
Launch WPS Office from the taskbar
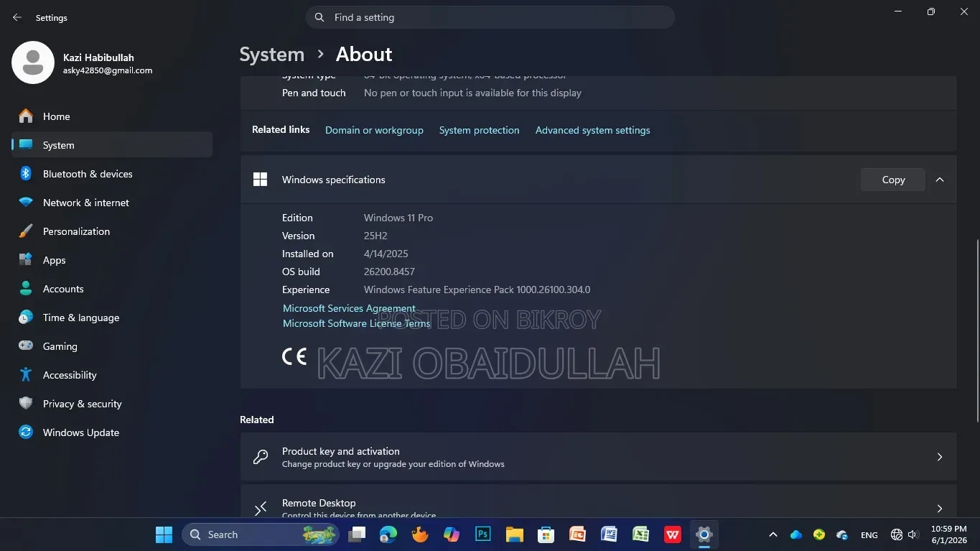click(673, 534)
